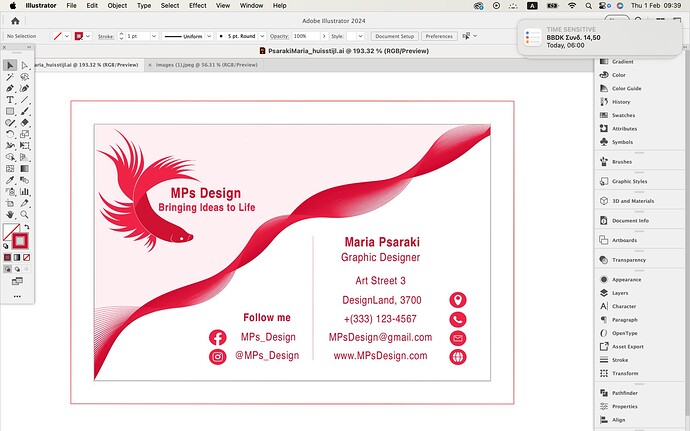Screen dimensions: 690x431
Task: Open the Effect menu
Action: (x=198, y=6)
